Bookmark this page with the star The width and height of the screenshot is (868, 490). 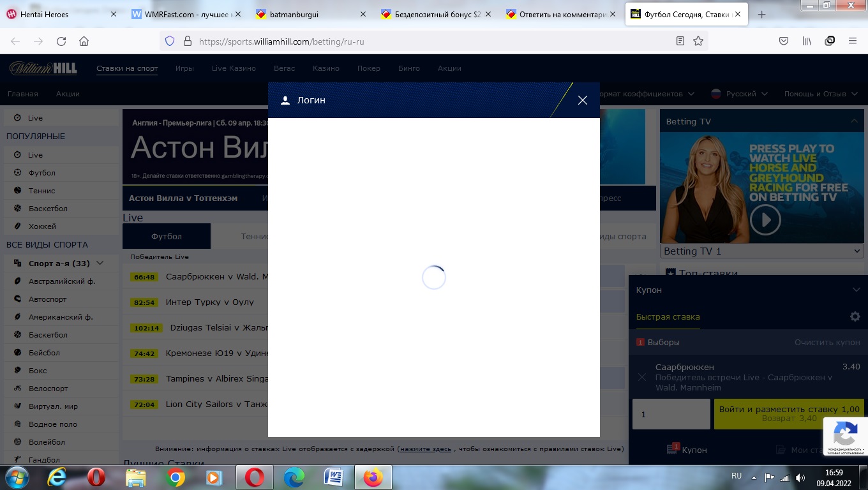[x=698, y=41]
